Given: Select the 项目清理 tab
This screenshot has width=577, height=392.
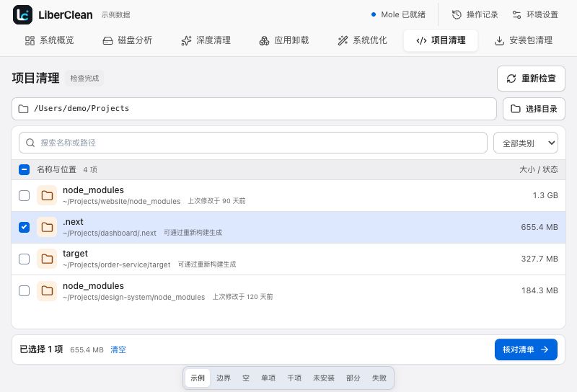Looking at the screenshot, I should pyautogui.click(x=441, y=40).
